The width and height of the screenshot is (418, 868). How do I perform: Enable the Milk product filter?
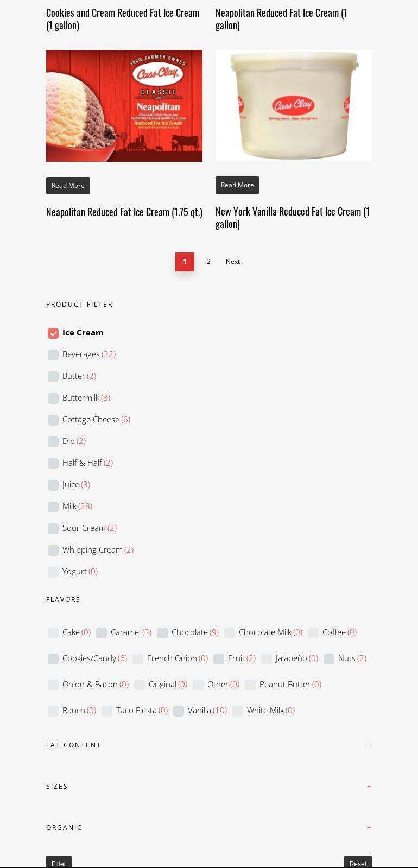(53, 506)
